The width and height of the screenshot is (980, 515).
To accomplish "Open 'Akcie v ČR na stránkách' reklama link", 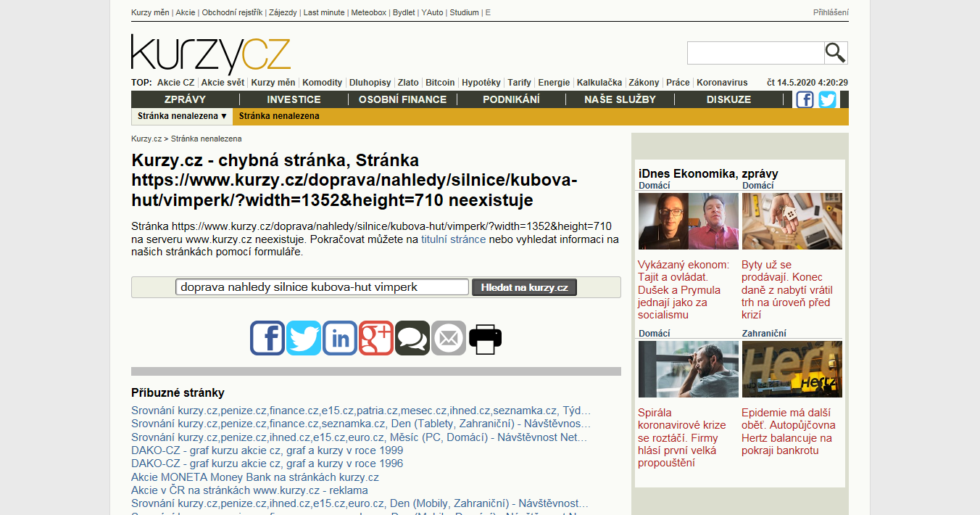I will point(249,490).
